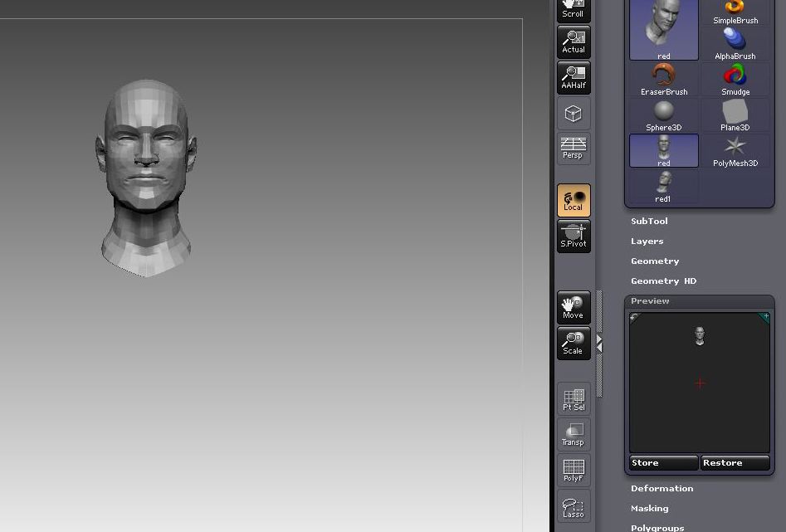Select the Sphere3D tool
This screenshot has width=786, height=532.
pyautogui.click(x=664, y=115)
